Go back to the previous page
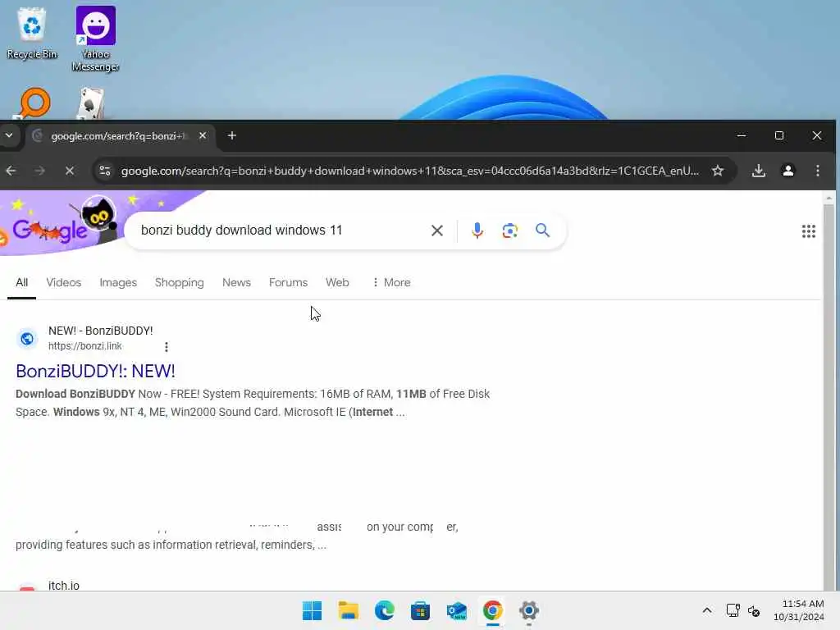 coord(11,171)
